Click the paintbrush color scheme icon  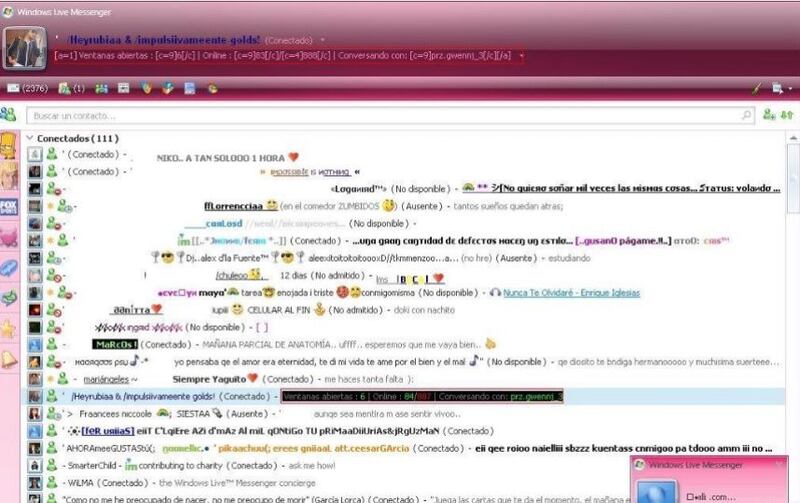(x=757, y=89)
